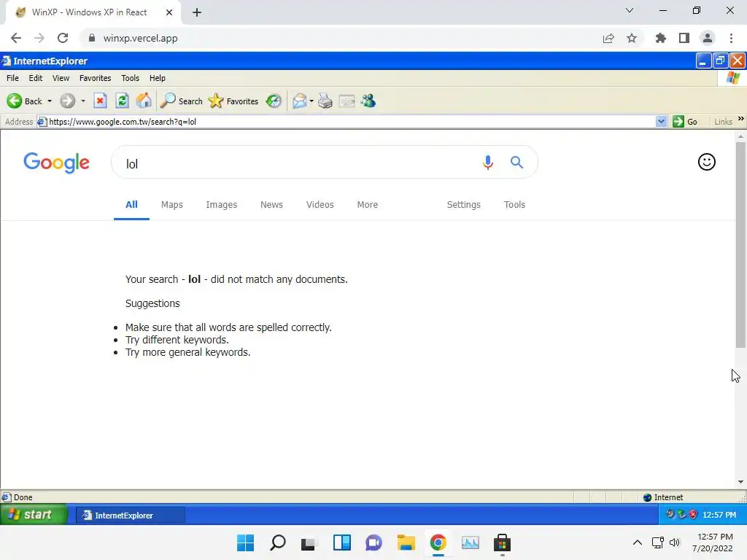
Task: Click the Messenger icon in IE toolbar
Action: pos(368,101)
